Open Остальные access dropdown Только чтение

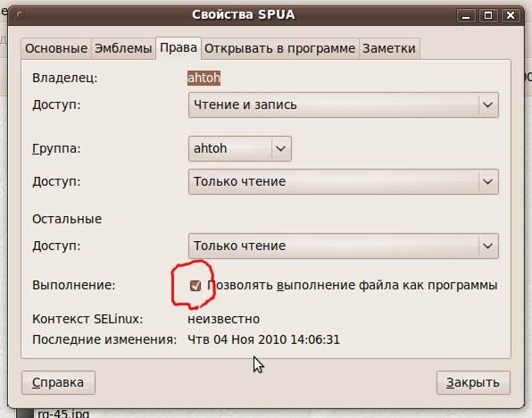(344, 246)
